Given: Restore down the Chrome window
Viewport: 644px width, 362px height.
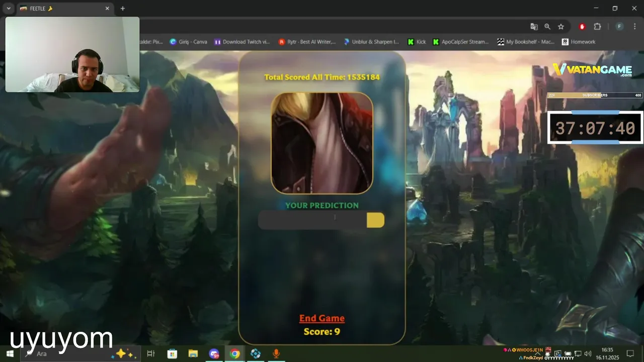Looking at the screenshot, I should [615, 8].
